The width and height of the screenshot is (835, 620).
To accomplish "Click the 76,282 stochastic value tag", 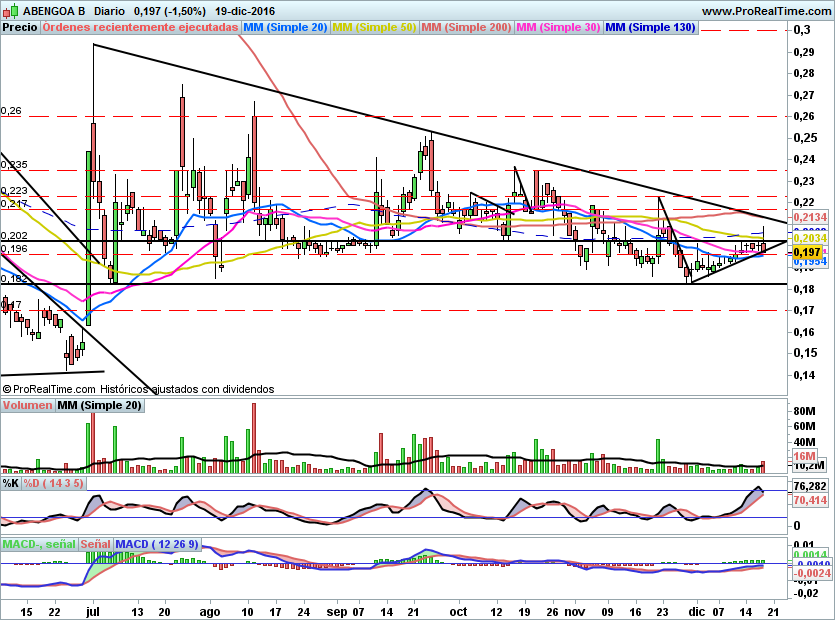I will click(809, 487).
